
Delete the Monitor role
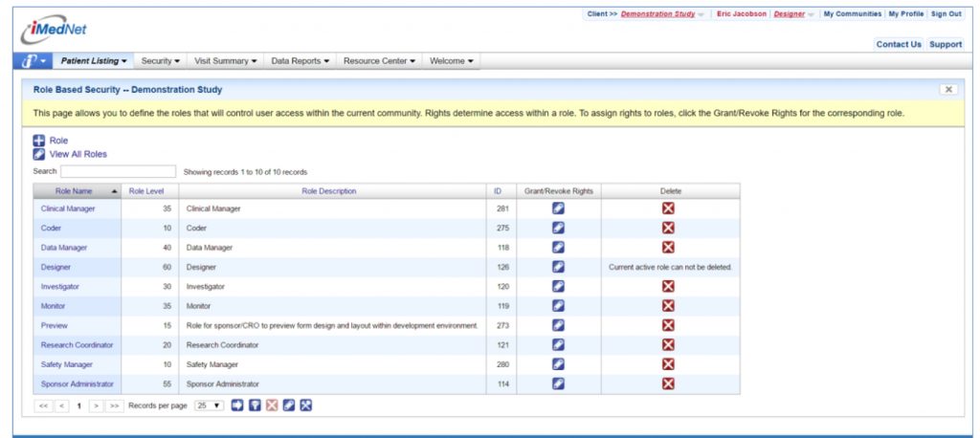pyautogui.click(x=668, y=306)
